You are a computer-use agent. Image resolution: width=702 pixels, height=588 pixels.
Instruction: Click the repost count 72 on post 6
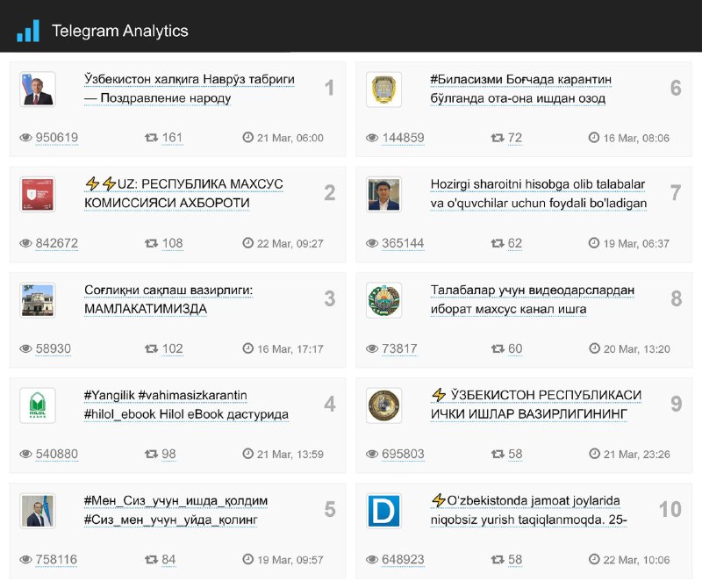tap(515, 138)
